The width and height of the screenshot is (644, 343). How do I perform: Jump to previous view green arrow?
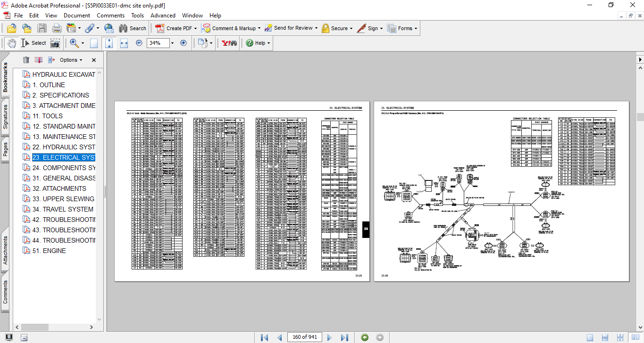[365, 337]
